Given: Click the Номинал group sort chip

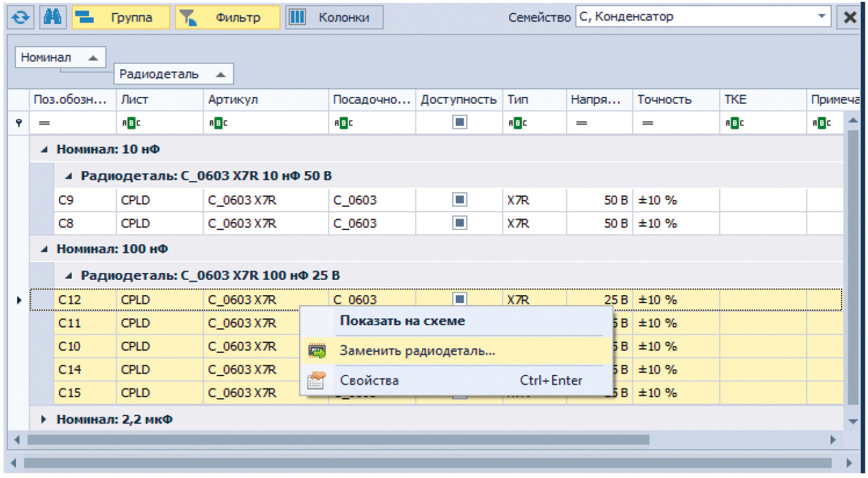Looking at the screenshot, I should [x=60, y=58].
